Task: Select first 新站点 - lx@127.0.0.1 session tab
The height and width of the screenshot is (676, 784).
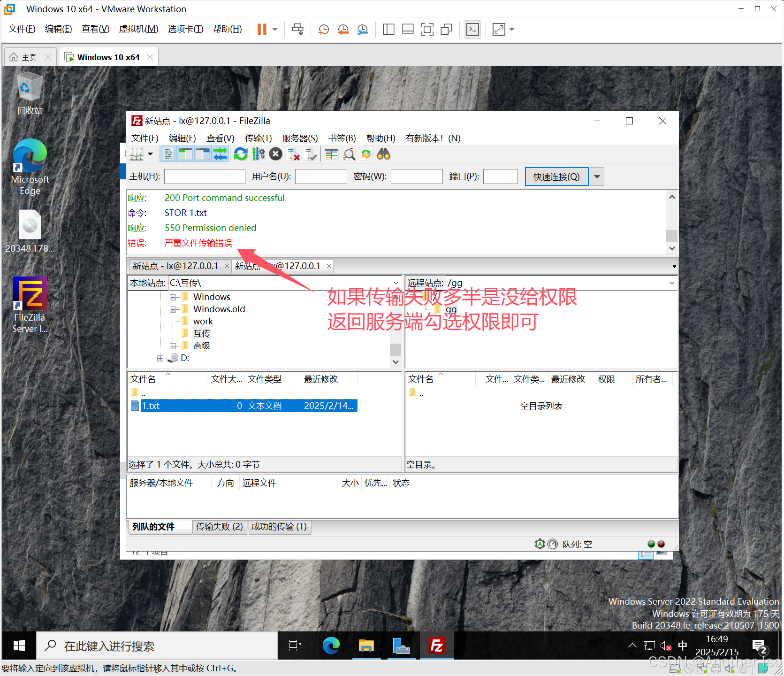Action: click(x=175, y=266)
